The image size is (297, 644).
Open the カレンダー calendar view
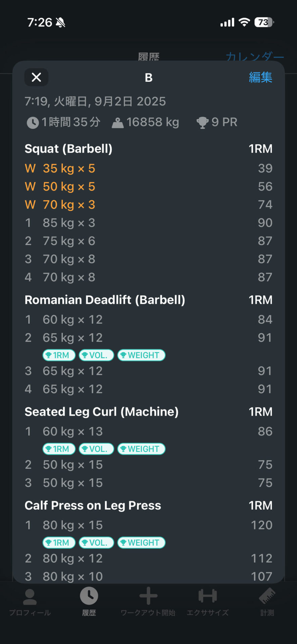(255, 56)
